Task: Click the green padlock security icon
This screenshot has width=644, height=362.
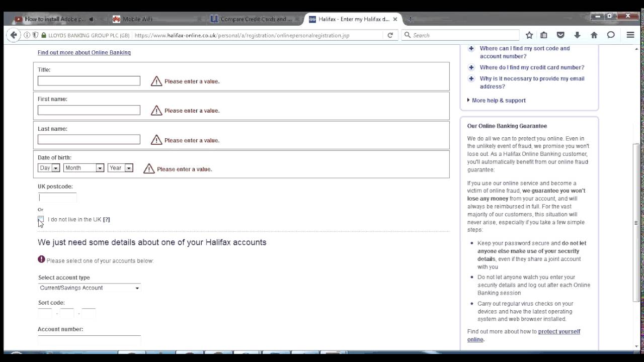Action: (44, 35)
